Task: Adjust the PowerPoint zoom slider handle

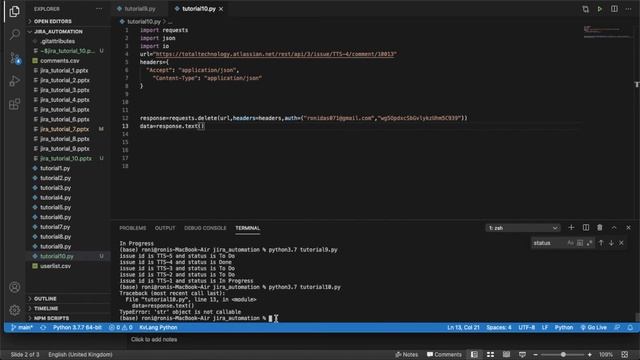Action: (x=563, y=354)
